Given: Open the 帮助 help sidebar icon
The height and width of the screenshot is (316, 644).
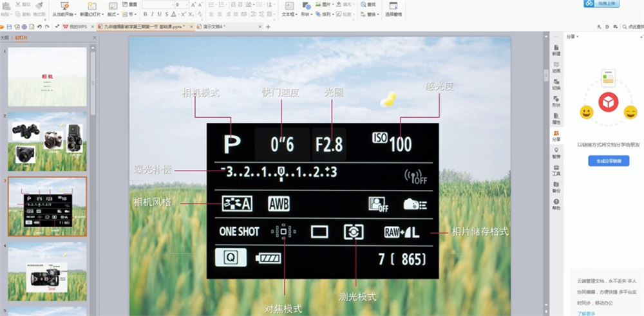Looking at the screenshot, I should tap(556, 205).
